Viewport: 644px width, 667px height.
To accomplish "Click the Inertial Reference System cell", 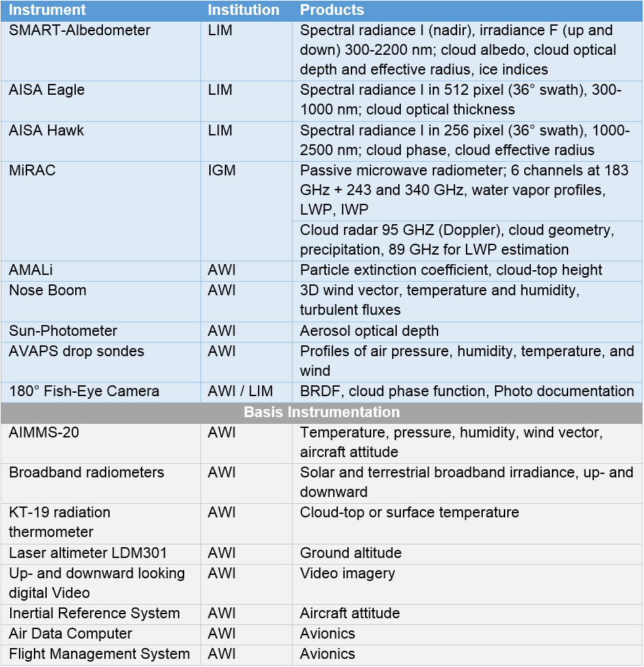I will pyautogui.click(x=94, y=614).
